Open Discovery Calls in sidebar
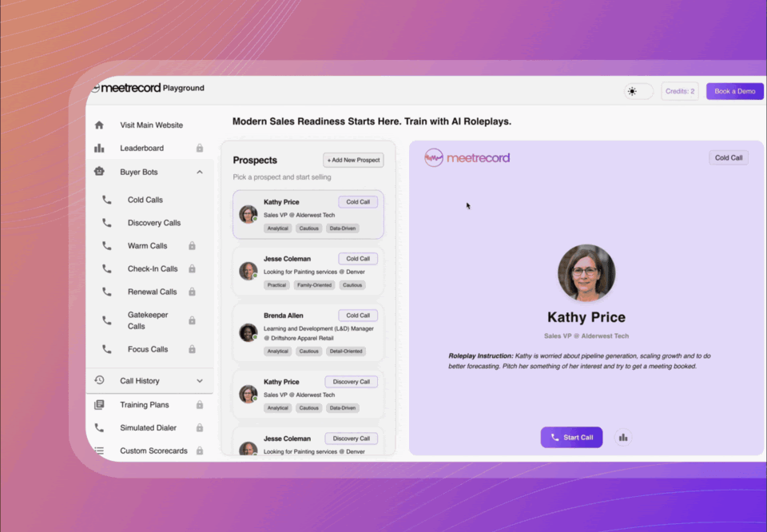The height and width of the screenshot is (532, 767). click(x=154, y=223)
